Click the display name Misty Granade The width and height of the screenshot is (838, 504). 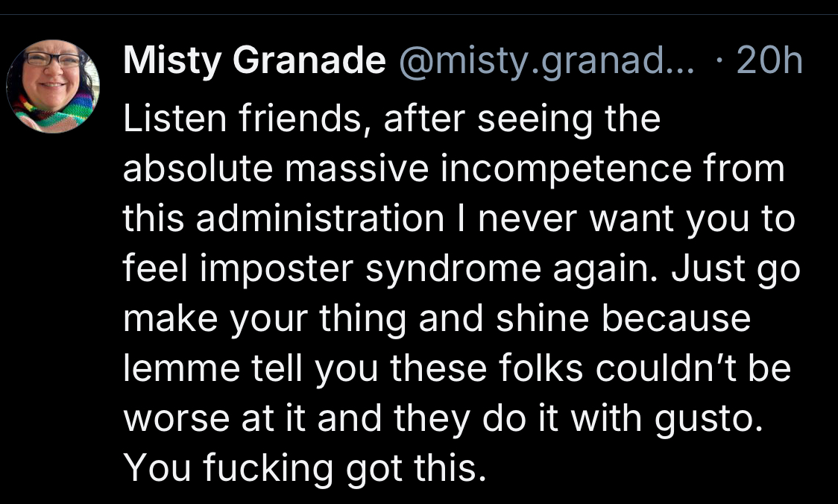tap(254, 60)
